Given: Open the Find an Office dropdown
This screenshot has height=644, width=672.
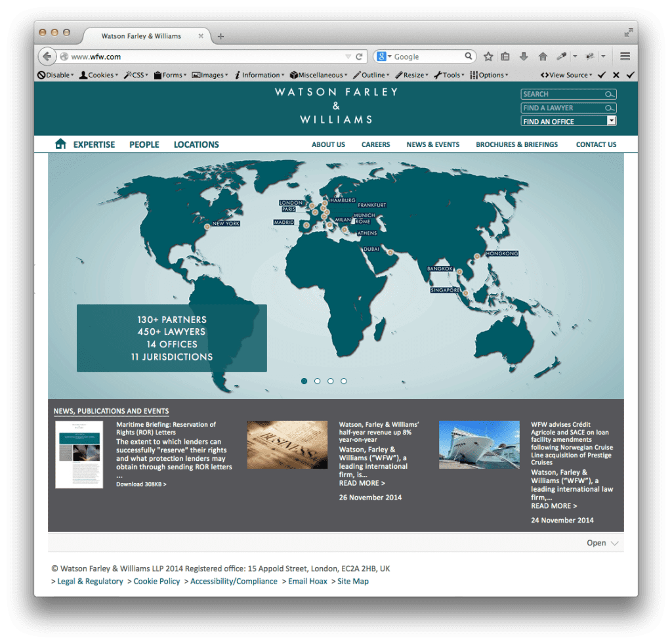Looking at the screenshot, I should pos(611,121).
